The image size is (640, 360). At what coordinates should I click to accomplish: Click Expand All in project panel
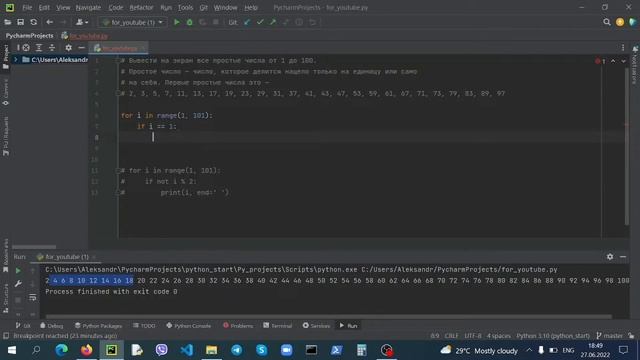coord(39,48)
